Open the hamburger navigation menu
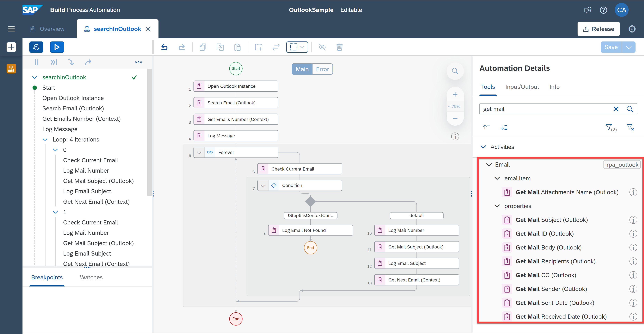This screenshot has width=644, height=334. tap(11, 29)
